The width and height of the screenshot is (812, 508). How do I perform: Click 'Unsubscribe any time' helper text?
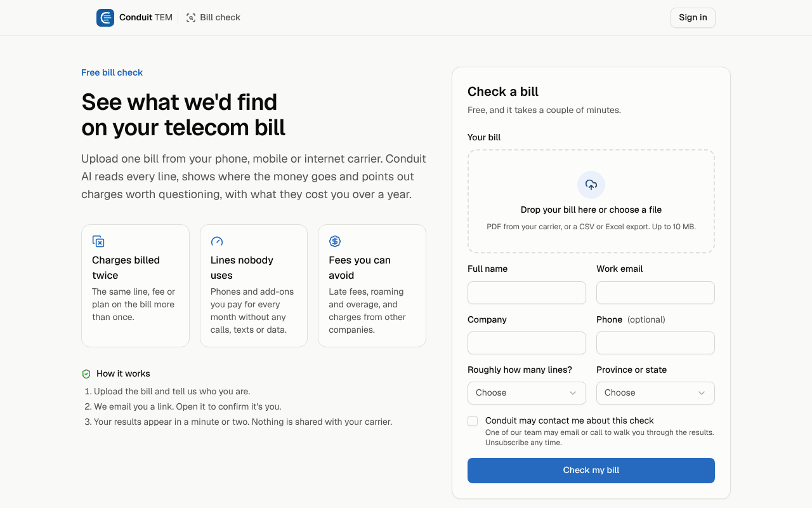point(523,443)
